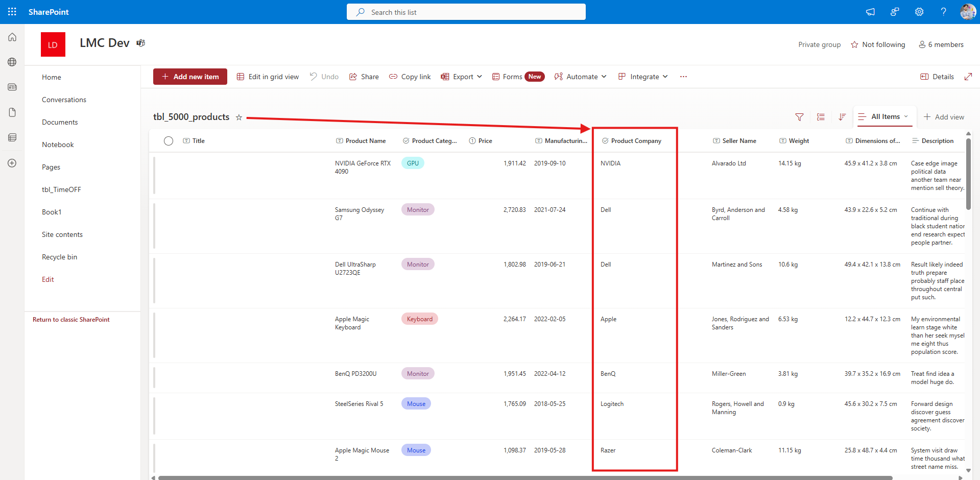Open the filter funnel icon
This screenshot has height=480, width=980.
(799, 117)
